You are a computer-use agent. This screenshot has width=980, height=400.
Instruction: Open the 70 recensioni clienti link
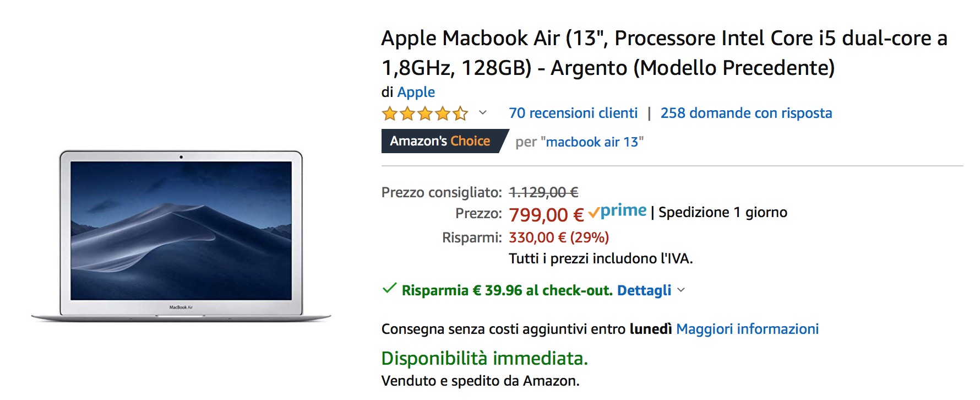[573, 113]
